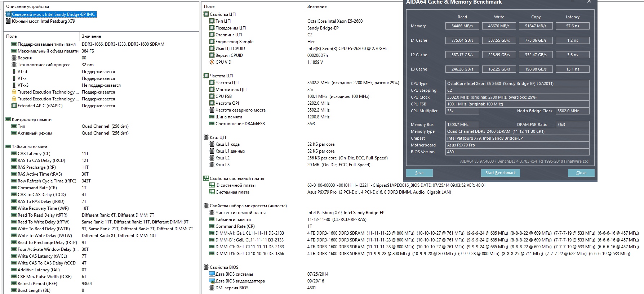Click the icon beside Burst Length (BL)
Viewport: 644px width, 294px height.
tap(14, 290)
